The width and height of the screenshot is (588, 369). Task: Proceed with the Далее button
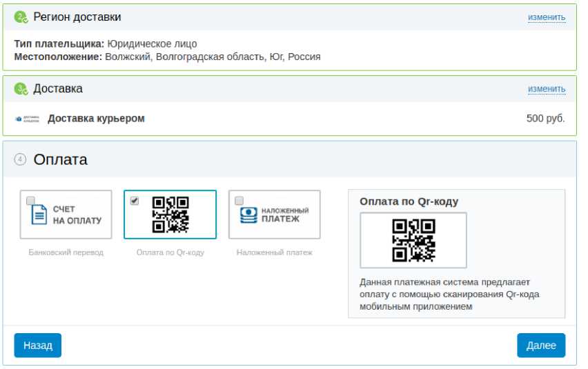[x=541, y=346]
